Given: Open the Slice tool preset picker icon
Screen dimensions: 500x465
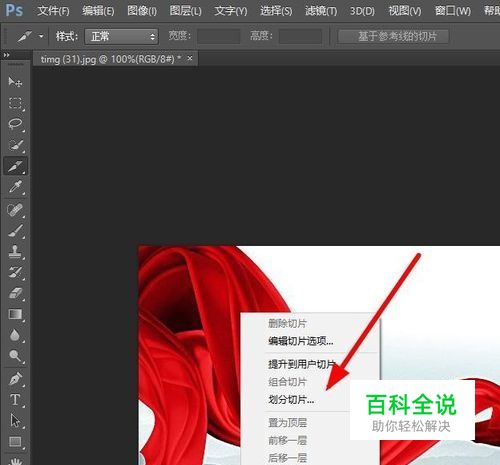Looking at the screenshot, I should 25,36.
